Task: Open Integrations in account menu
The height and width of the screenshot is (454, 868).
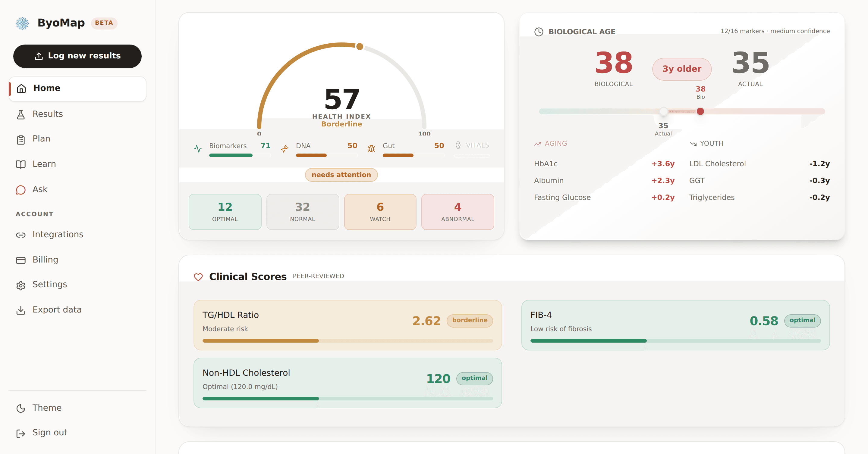Action: pyautogui.click(x=77, y=234)
